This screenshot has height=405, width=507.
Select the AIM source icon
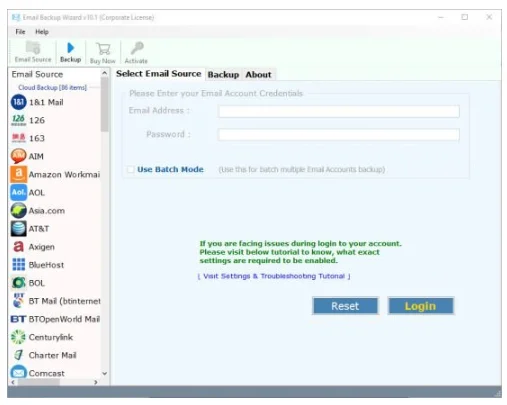(19, 156)
